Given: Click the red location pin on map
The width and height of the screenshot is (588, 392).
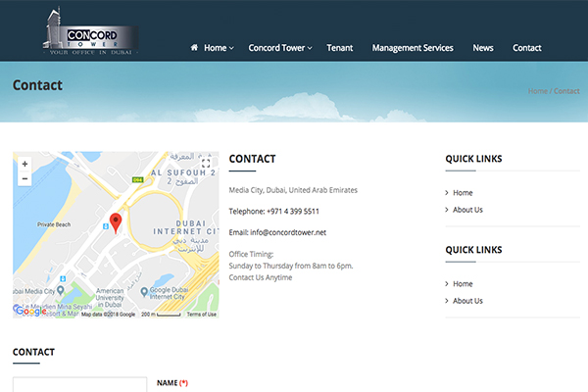Looking at the screenshot, I should [116, 222].
